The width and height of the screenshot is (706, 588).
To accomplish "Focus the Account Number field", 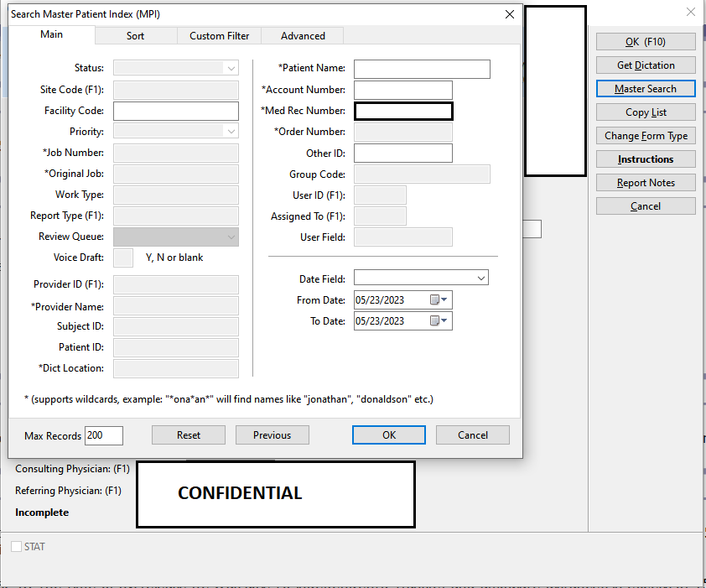I will pyautogui.click(x=403, y=90).
